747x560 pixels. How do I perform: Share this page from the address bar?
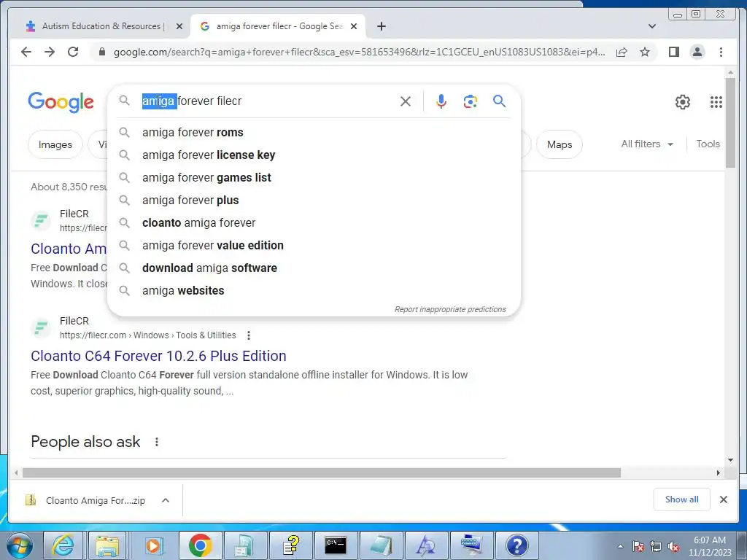click(622, 52)
